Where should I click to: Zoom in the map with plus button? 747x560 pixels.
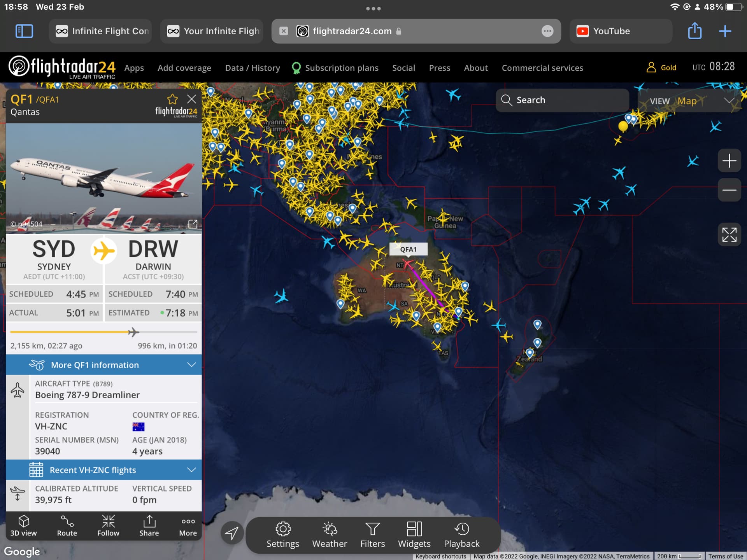coord(729,161)
